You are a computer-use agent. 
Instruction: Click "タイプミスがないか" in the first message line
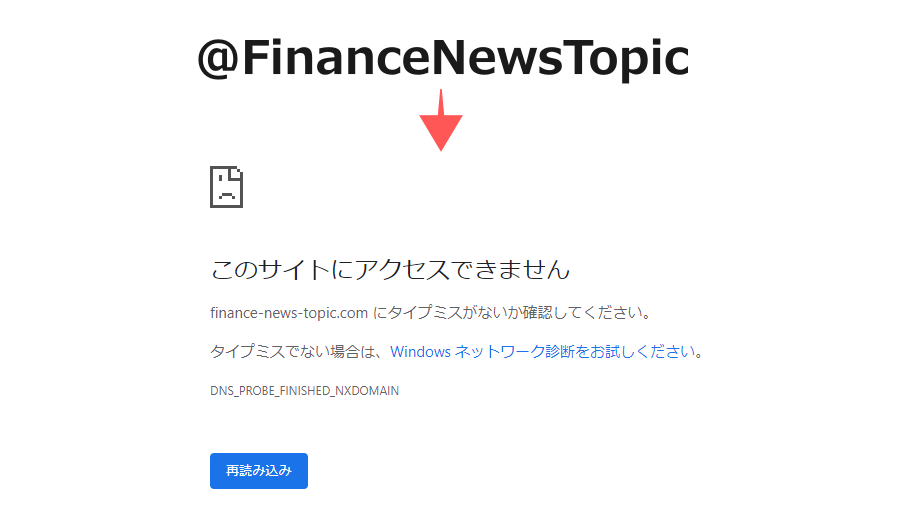(454, 313)
